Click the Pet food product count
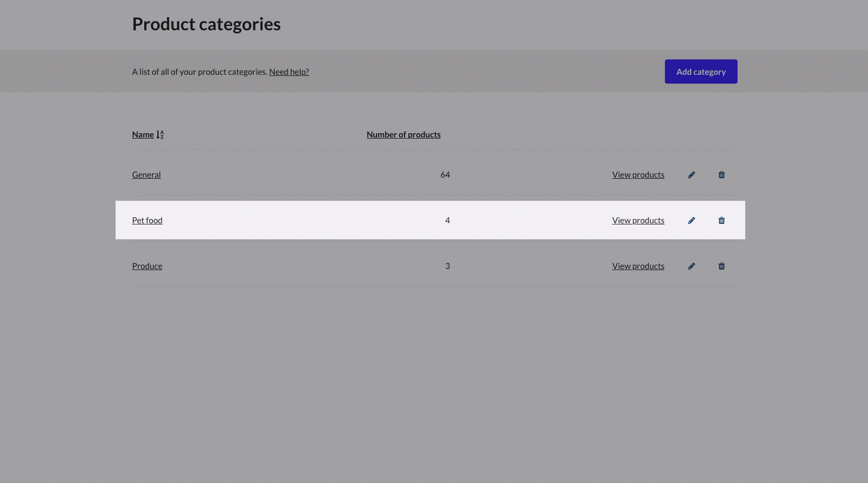The height and width of the screenshot is (483, 868). (447, 220)
